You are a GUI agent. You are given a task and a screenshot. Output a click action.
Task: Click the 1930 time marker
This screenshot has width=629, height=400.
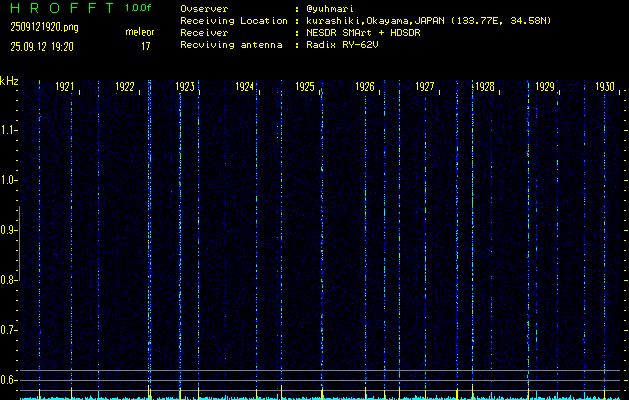click(605, 87)
